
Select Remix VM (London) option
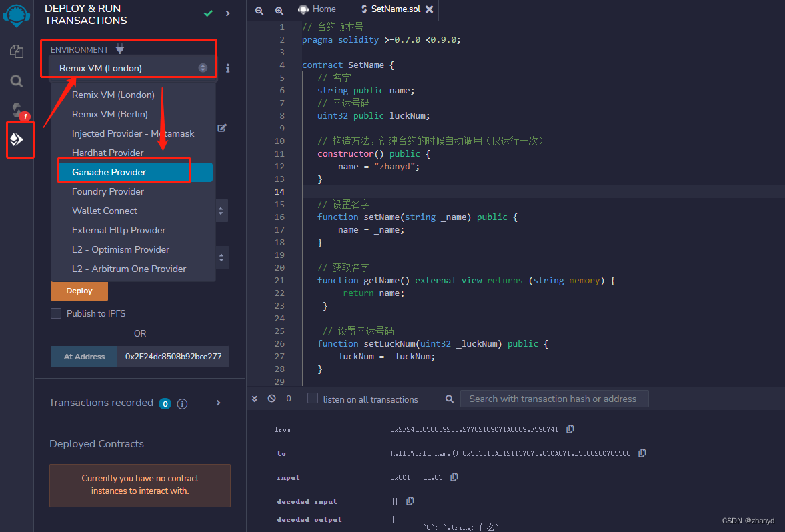[133, 95]
